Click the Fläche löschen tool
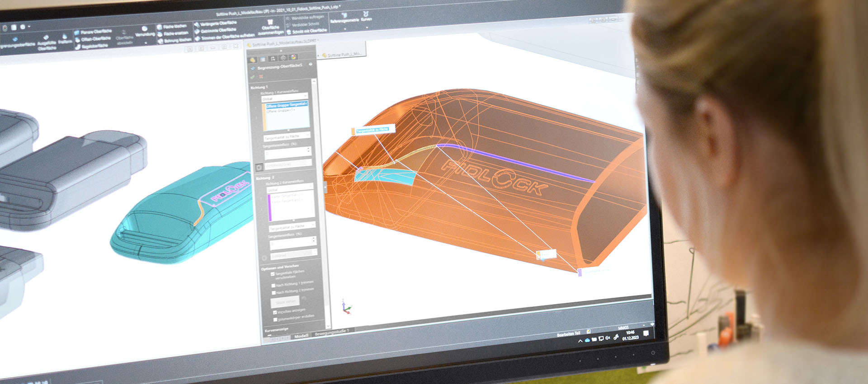 (174, 27)
